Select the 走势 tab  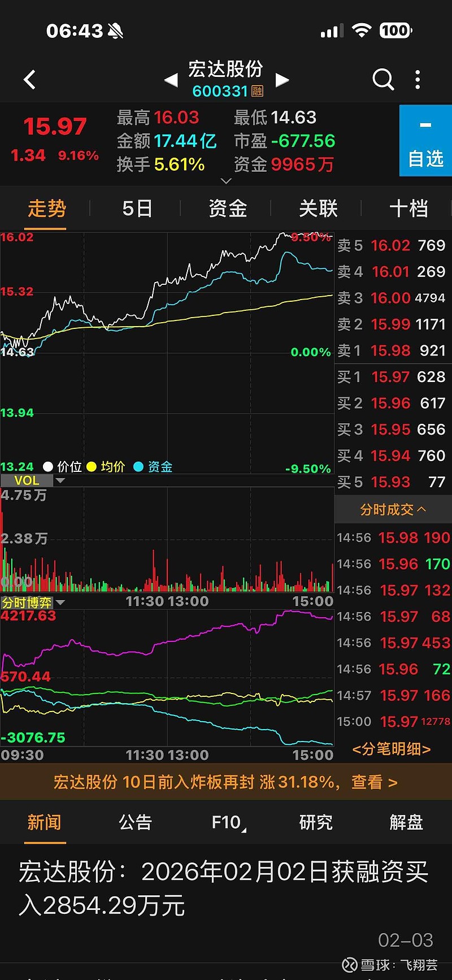[x=47, y=209]
